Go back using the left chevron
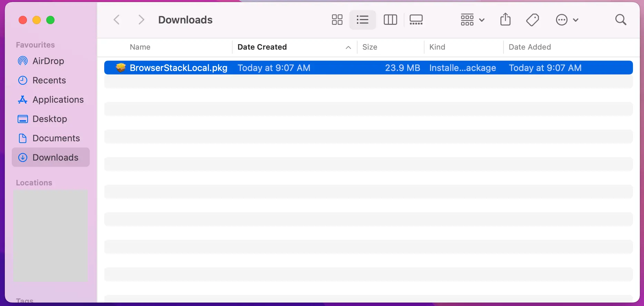 coord(117,20)
